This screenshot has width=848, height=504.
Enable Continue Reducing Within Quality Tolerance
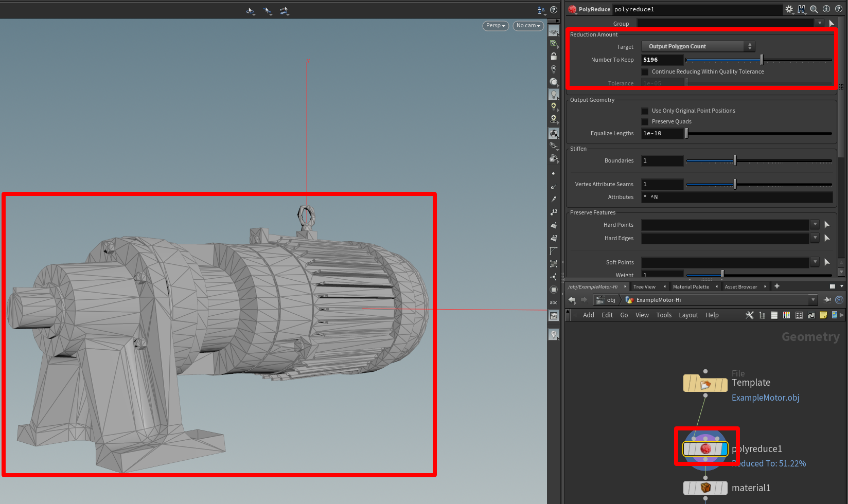(645, 72)
